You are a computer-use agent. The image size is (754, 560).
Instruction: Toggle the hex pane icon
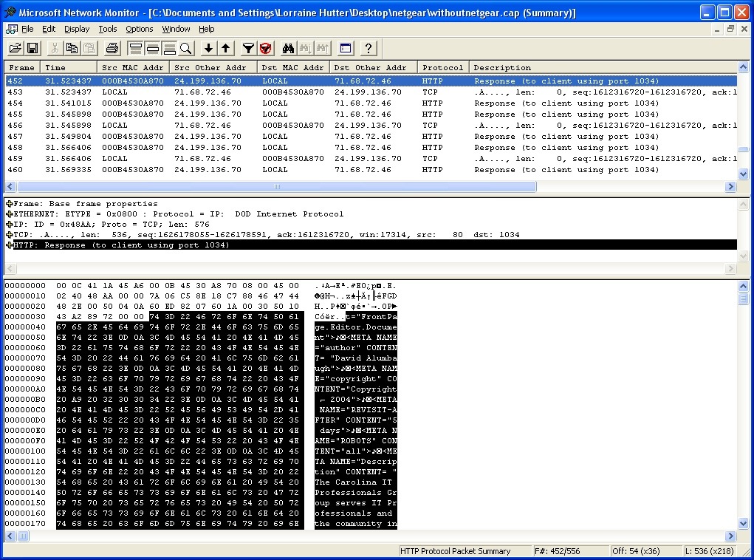pyautogui.click(x=169, y=48)
